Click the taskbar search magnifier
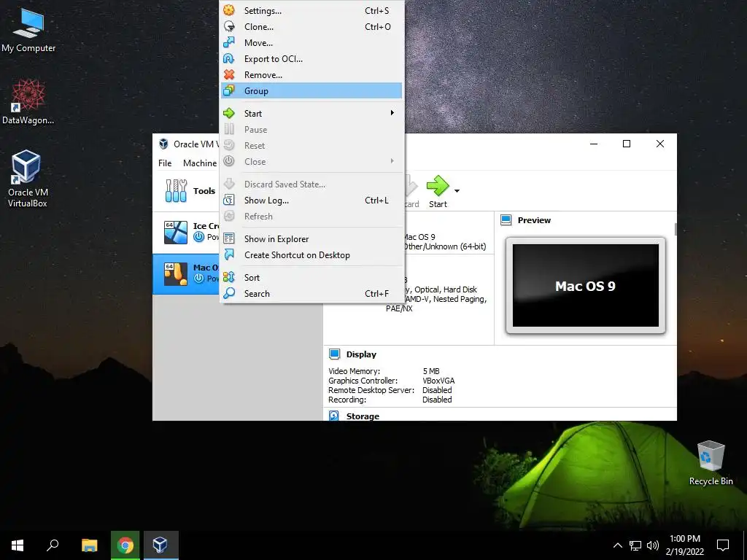Screen dimensions: 747x560 click(53, 545)
